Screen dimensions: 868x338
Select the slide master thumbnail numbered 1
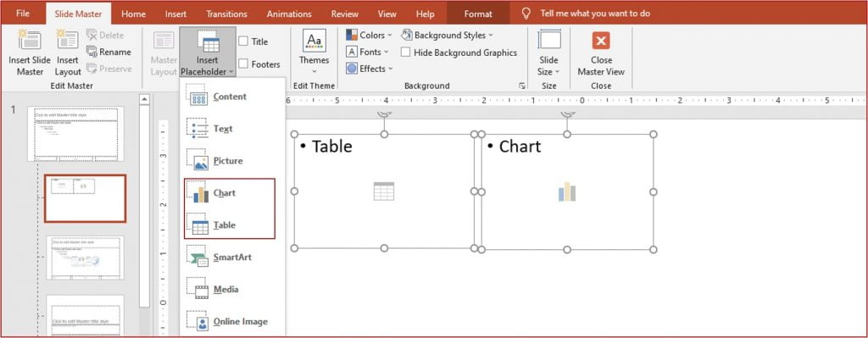click(75, 134)
